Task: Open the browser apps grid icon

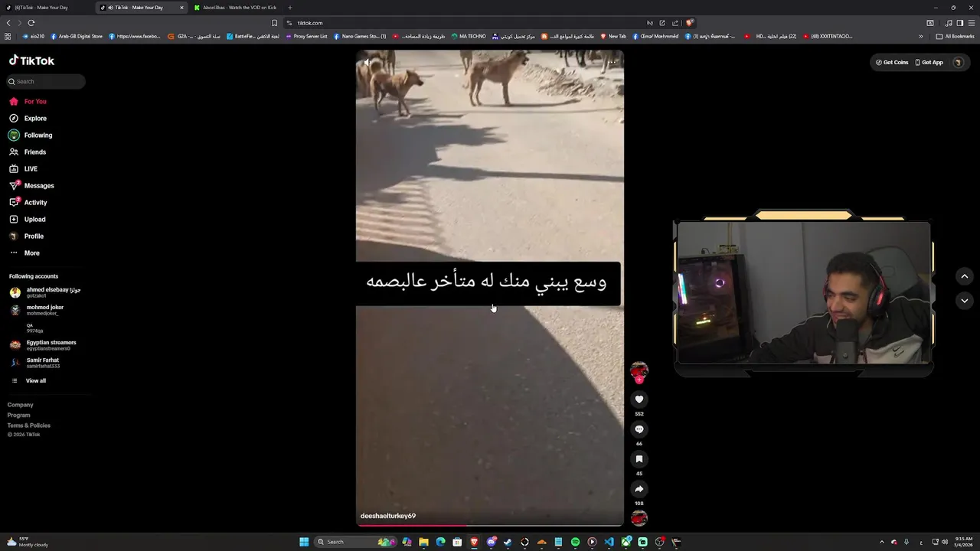Action: point(8,36)
